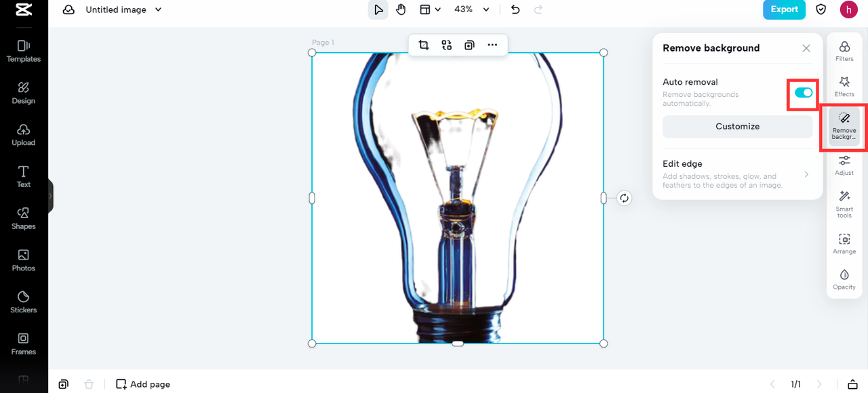Open the Opacity panel
Image resolution: width=868 pixels, height=393 pixels.
[x=844, y=278]
